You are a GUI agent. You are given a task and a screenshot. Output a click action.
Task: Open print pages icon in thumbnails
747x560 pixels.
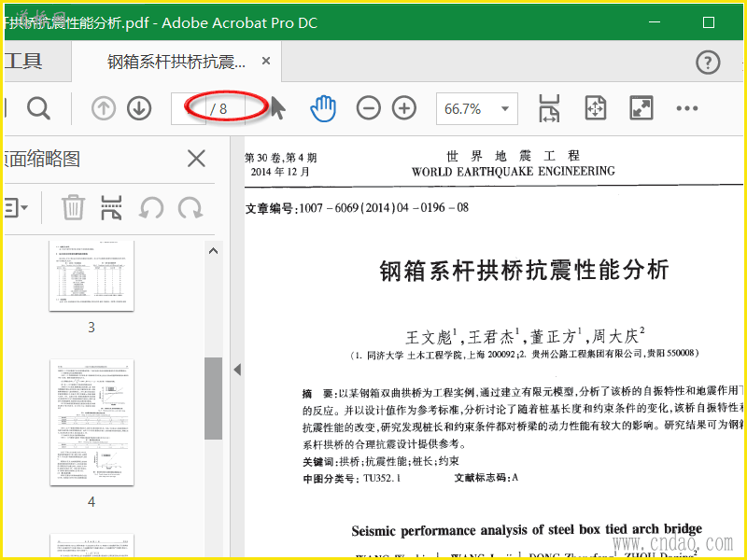point(111,207)
